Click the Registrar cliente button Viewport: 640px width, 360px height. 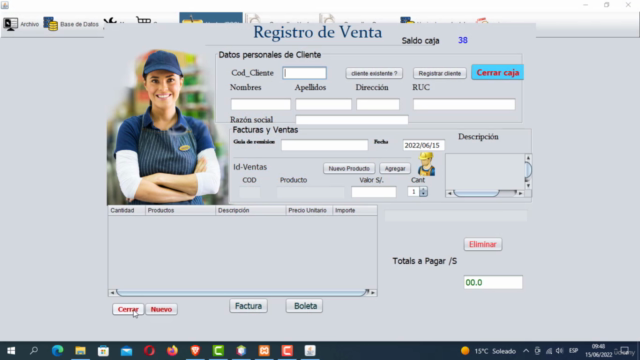439,73
